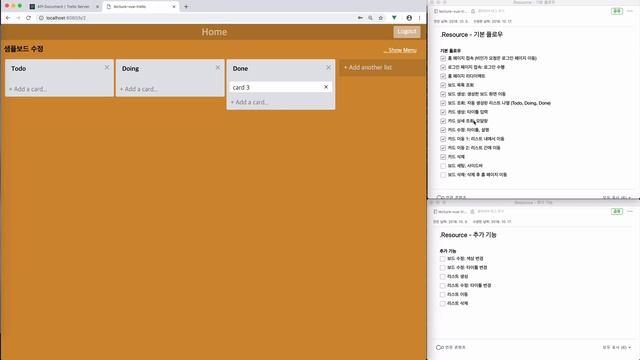
Task: Check the 보드 세팅: 사이드바 checkbox
Action: (443, 166)
